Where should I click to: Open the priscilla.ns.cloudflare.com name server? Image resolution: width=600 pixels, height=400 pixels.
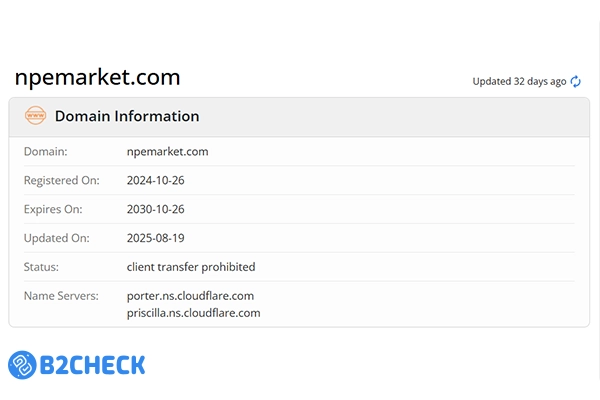[x=193, y=313]
